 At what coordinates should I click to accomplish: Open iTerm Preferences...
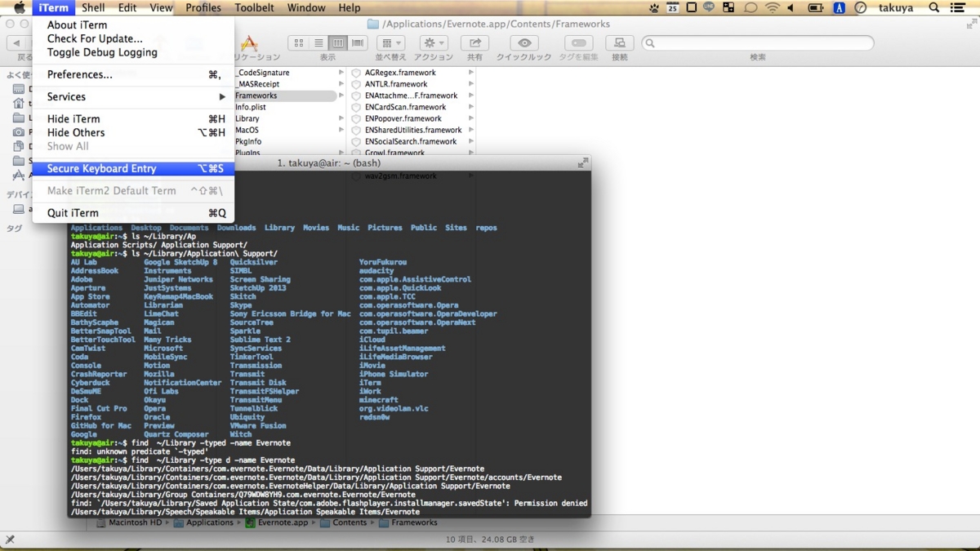tap(133, 74)
